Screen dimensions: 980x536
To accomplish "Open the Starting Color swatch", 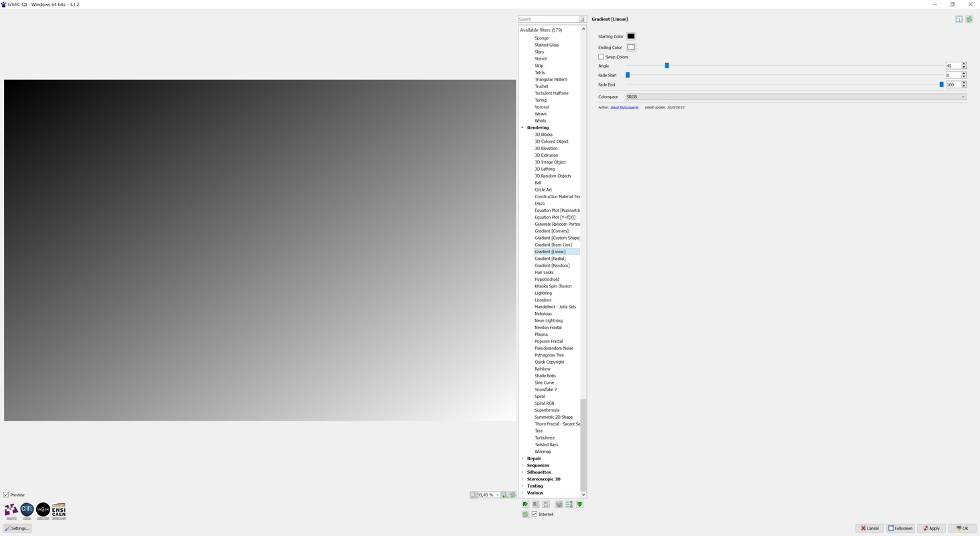I will pos(631,36).
